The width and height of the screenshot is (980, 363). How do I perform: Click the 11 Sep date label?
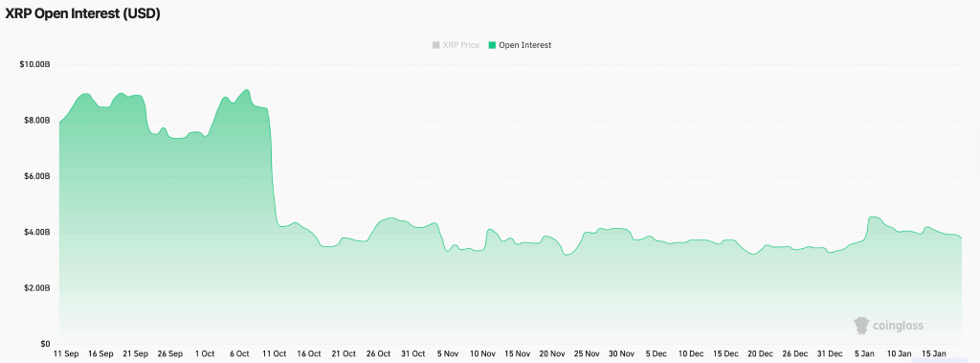[67, 354]
